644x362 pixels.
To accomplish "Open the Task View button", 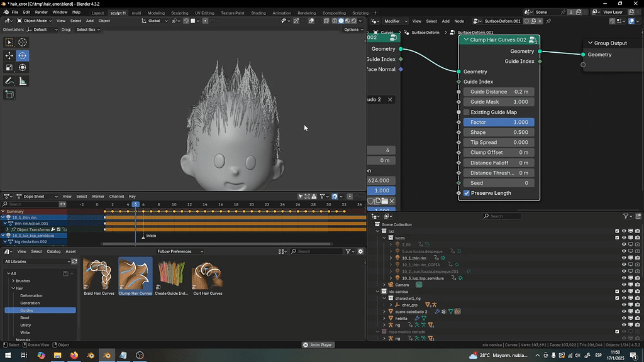I will point(25,355).
